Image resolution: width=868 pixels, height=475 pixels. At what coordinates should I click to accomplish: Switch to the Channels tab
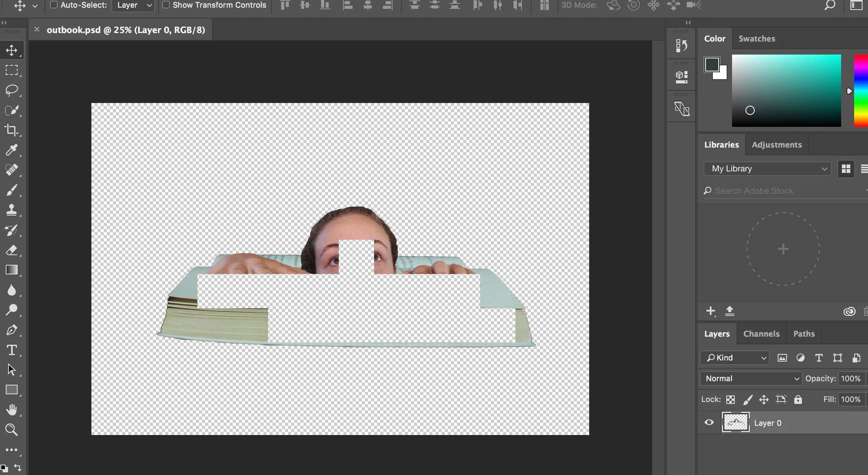point(761,334)
